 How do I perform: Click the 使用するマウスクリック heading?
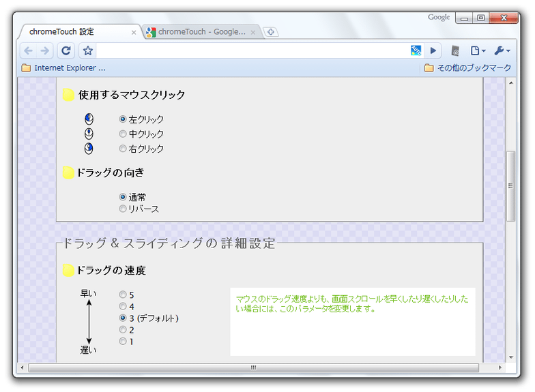[132, 95]
